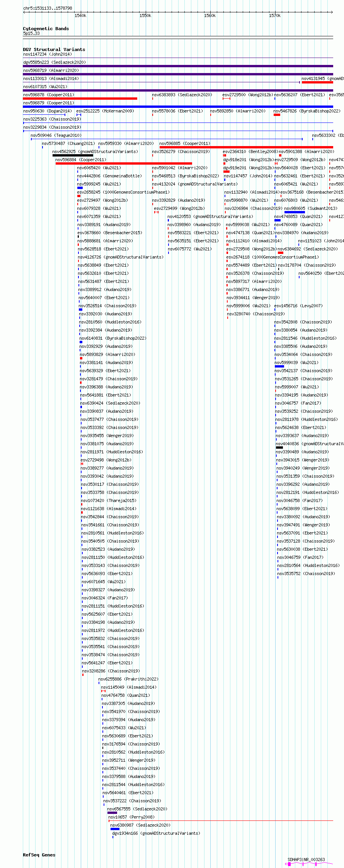This screenshot has width=344, height=868.
Task: Open variant nsv980605 (Sudmant2013)
Action: [x=311, y=208]
